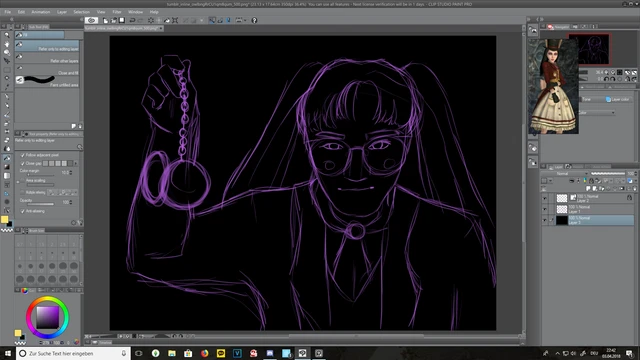Select the Fill bucket tool in the toolbar
The height and width of the screenshot is (360, 640).
click(x=7, y=158)
